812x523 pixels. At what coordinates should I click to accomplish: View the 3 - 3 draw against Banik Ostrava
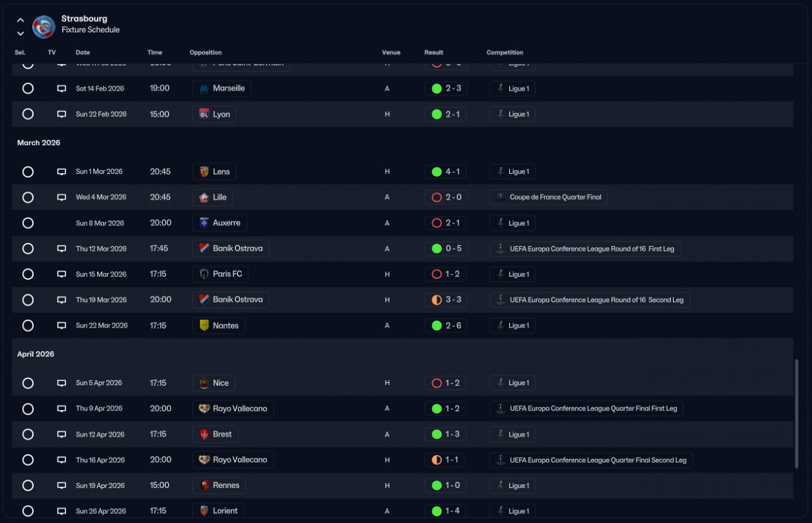pyautogui.click(x=446, y=300)
